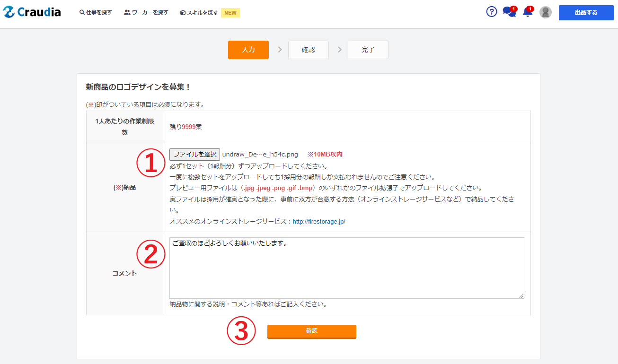Open the messages chat bubble icon
618x364 pixels.
(509, 12)
